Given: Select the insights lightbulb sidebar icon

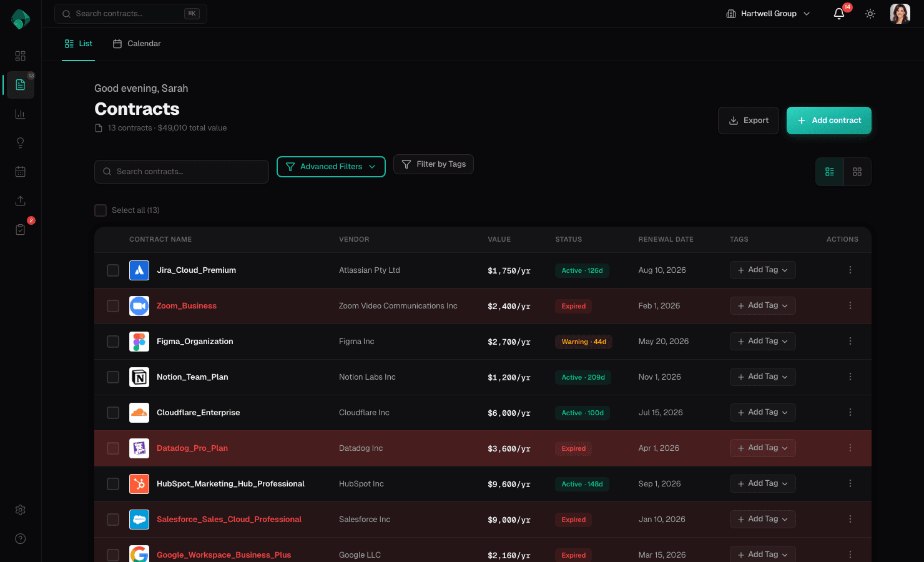Looking at the screenshot, I should point(20,142).
